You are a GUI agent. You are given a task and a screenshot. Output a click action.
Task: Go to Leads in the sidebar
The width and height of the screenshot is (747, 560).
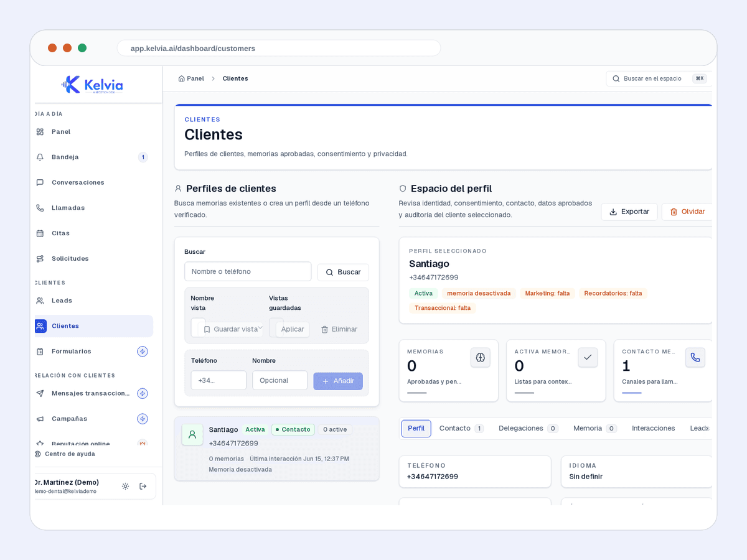93,301
